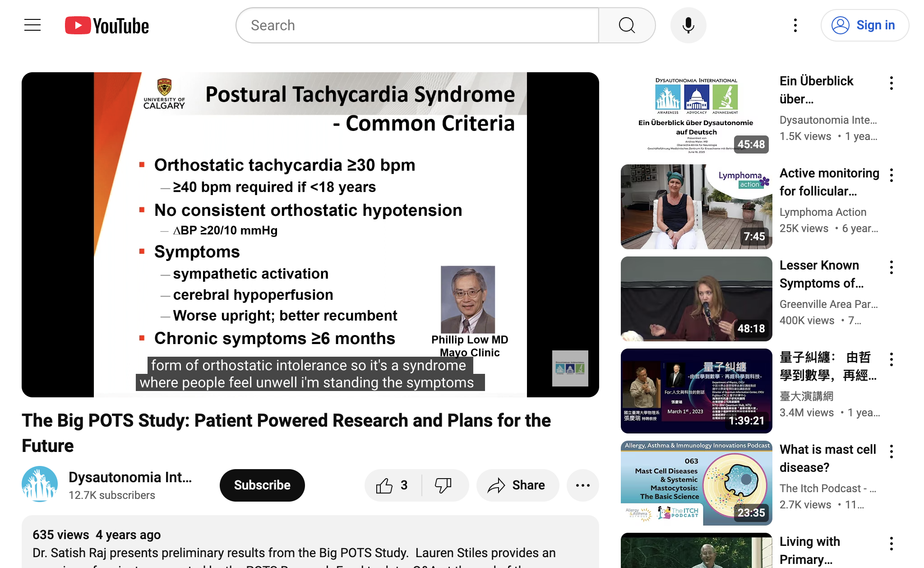Image resolution: width=924 pixels, height=568 pixels.
Task: Subscribe to the channel
Action: [262, 485]
